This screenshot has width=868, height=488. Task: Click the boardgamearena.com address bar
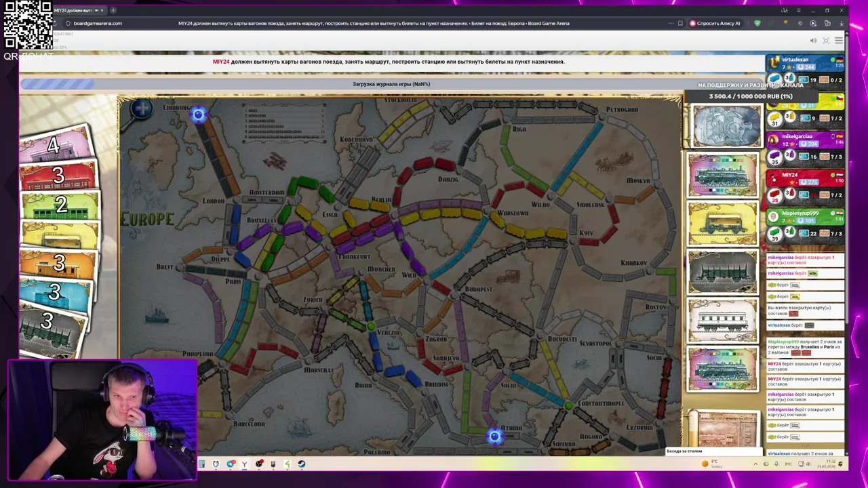[x=98, y=23]
